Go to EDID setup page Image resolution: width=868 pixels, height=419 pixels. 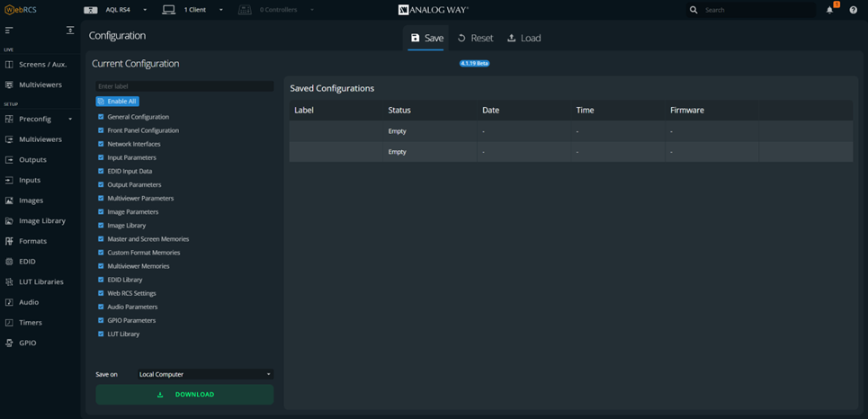(x=27, y=262)
